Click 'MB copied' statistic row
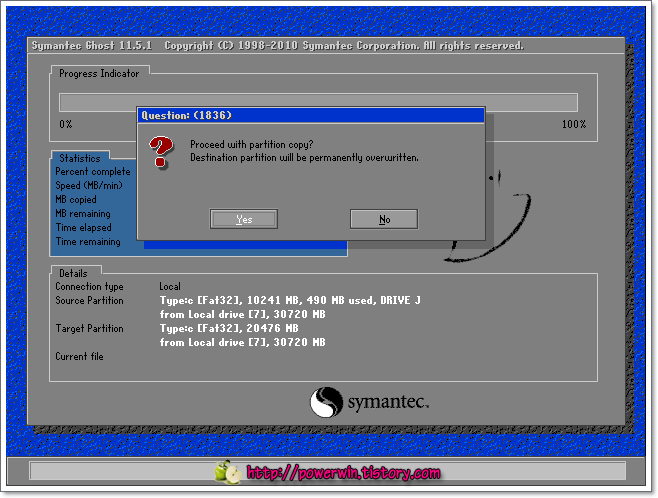 click(x=76, y=200)
